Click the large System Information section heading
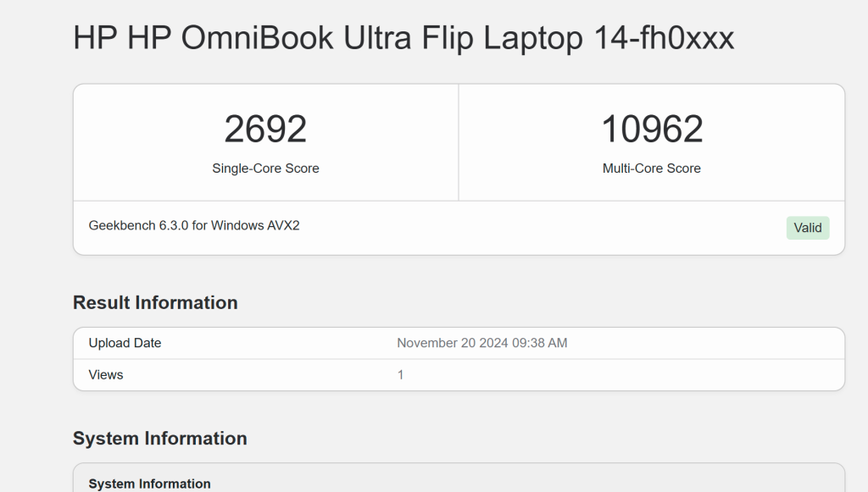Screen dimensions: 868x492 click(160, 439)
